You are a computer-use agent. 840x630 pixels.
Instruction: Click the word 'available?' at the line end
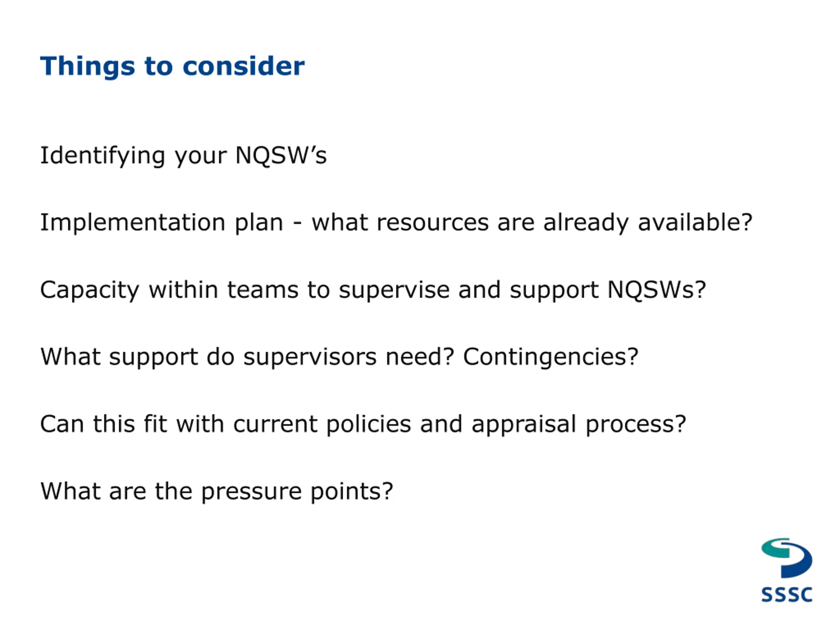coord(695,222)
